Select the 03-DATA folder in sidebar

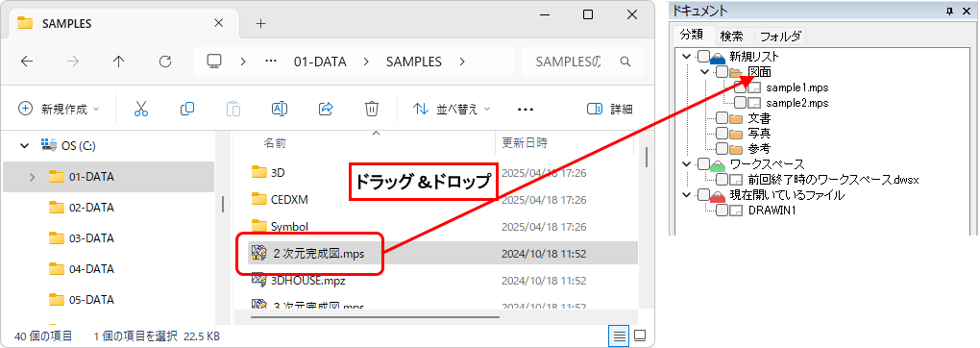point(91,237)
